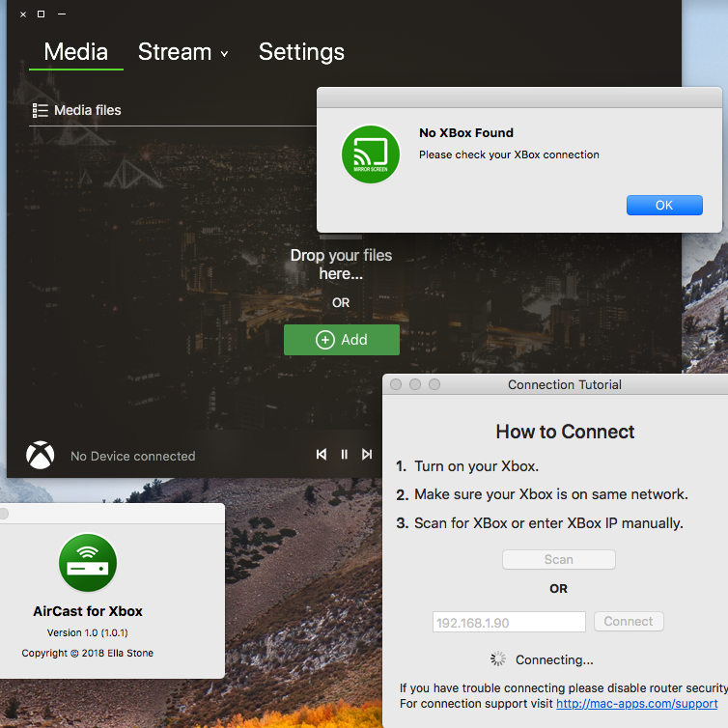
Task: Select the plus circle icon on Add
Action: [325, 340]
